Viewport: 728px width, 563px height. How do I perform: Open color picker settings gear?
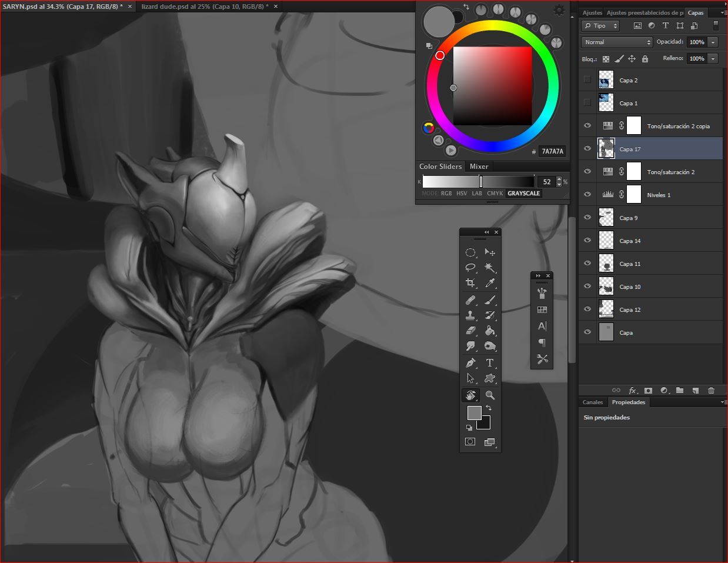pos(559,10)
